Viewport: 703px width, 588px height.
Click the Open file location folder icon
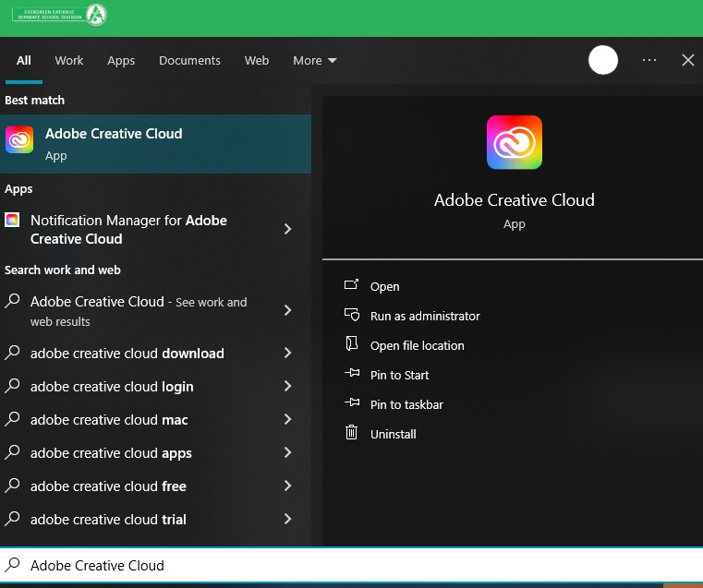[x=351, y=344]
